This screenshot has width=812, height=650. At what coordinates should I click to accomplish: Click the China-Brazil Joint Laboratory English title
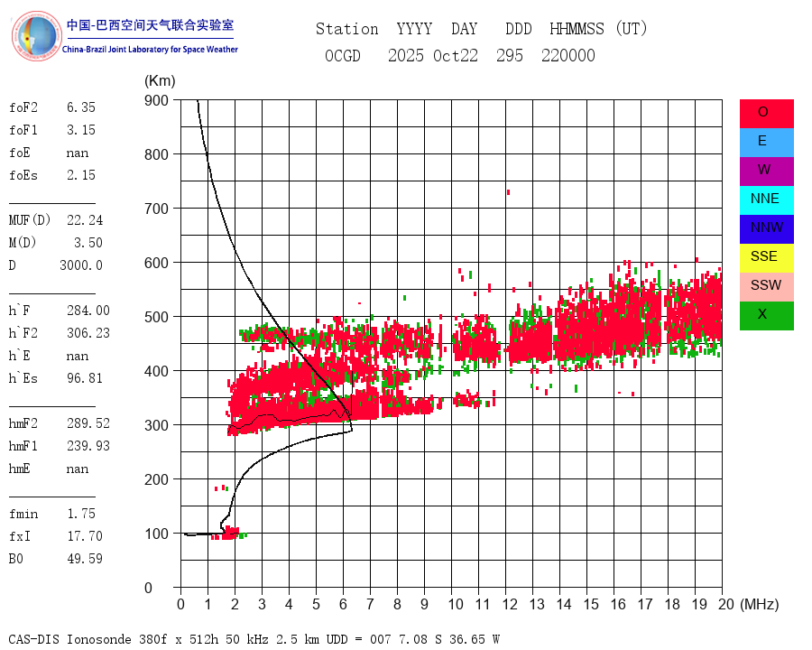coord(150,50)
